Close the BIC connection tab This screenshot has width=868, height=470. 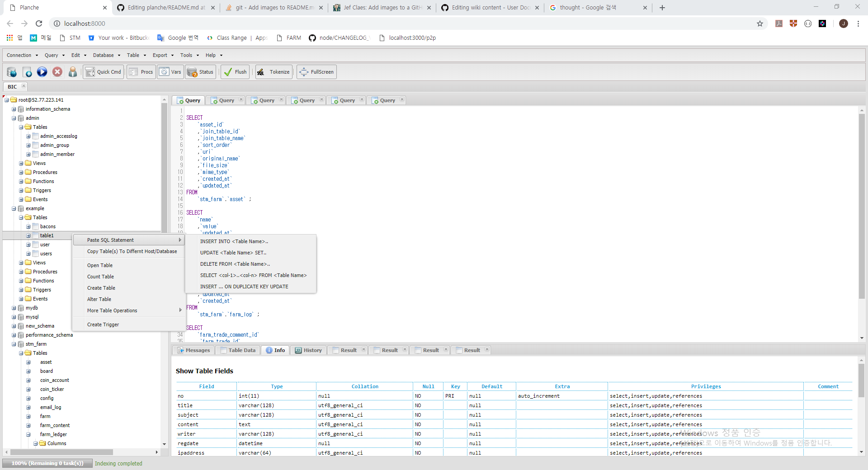[x=24, y=86]
